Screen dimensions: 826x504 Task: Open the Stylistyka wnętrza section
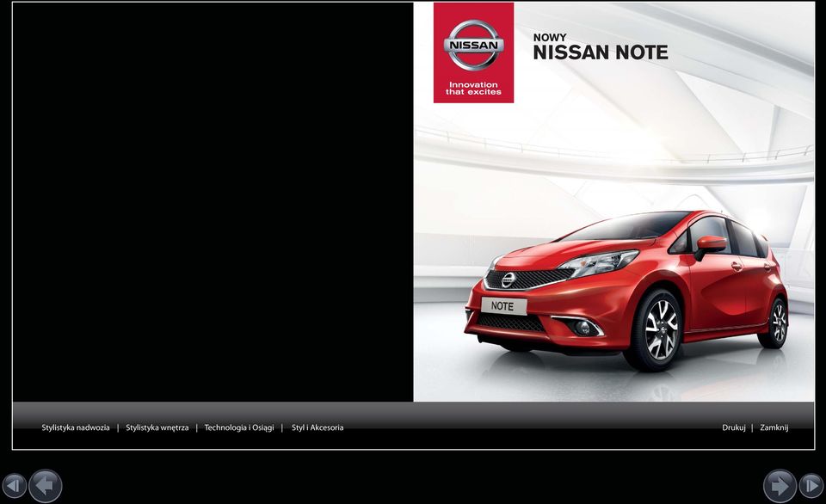pos(157,427)
